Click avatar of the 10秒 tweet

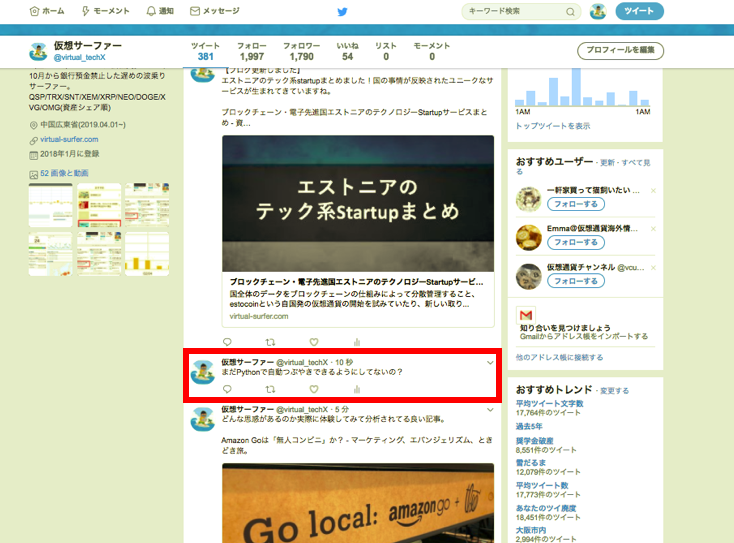tap(203, 372)
